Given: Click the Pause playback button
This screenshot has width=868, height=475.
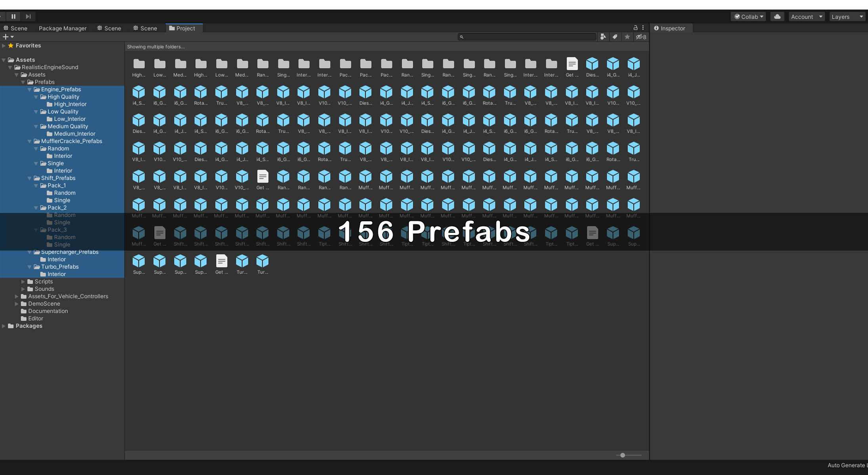Looking at the screenshot, I should point(13,16).
